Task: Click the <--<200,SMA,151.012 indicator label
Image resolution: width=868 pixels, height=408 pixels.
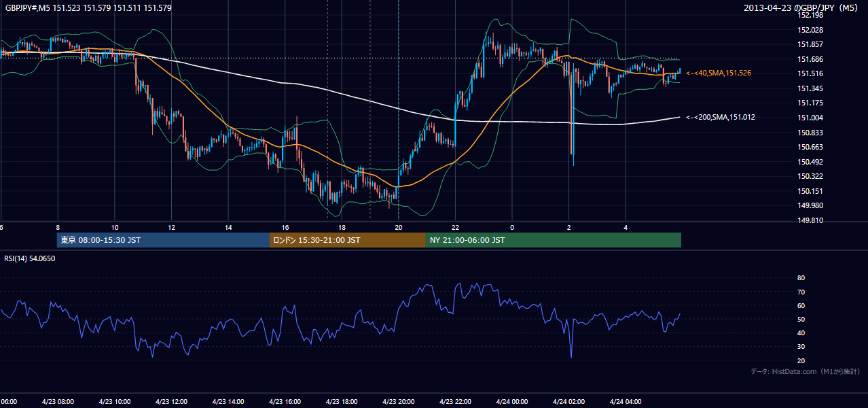Action: (721, 117)
